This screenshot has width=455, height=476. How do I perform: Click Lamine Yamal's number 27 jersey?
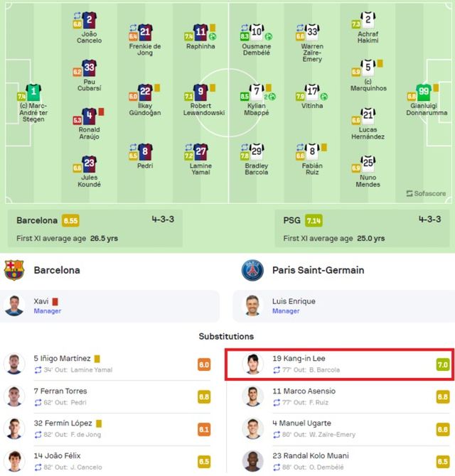(x=201, y=151)
